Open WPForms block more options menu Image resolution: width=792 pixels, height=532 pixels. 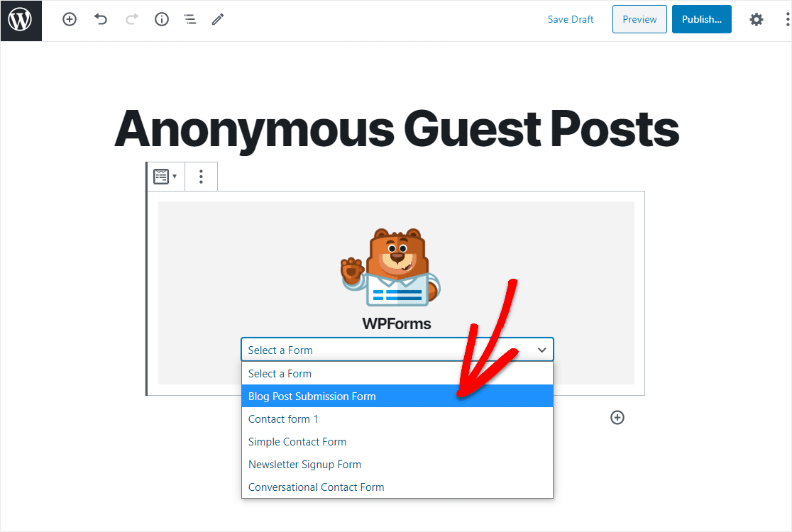click(201, 177)
